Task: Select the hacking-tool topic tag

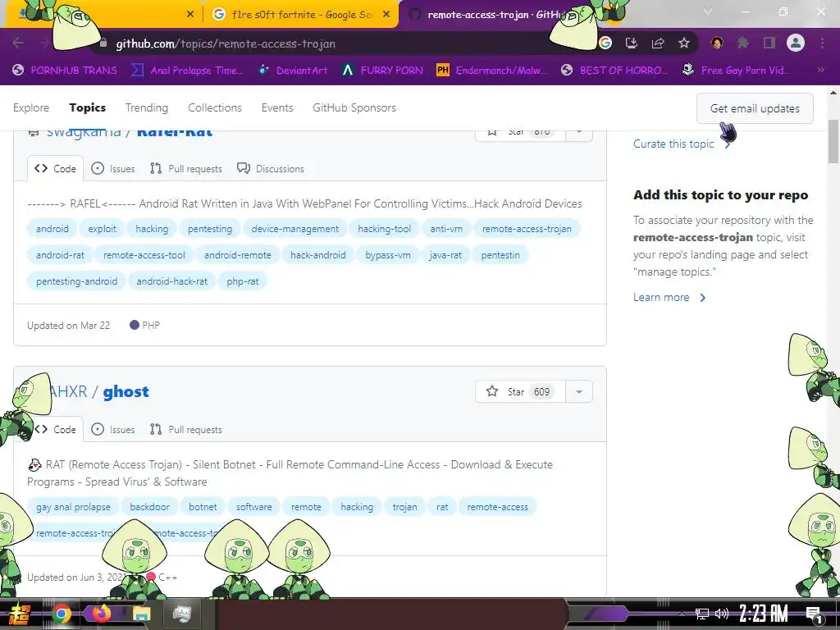Action: 384,229
